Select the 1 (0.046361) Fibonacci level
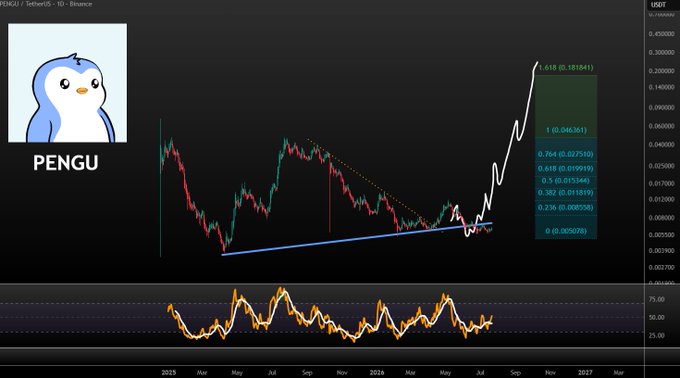Viewport: 680px width, 378px height. pyautogui.click(x=566, y=130)
